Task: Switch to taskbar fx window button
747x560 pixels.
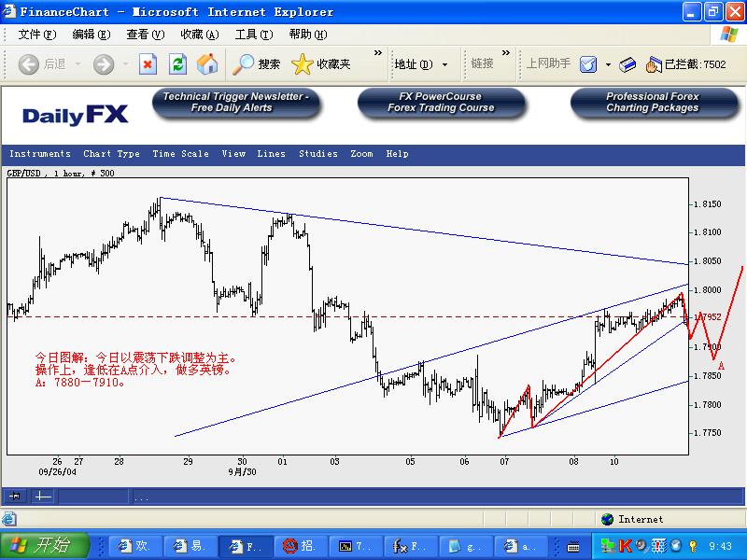Action: (411, 546)
